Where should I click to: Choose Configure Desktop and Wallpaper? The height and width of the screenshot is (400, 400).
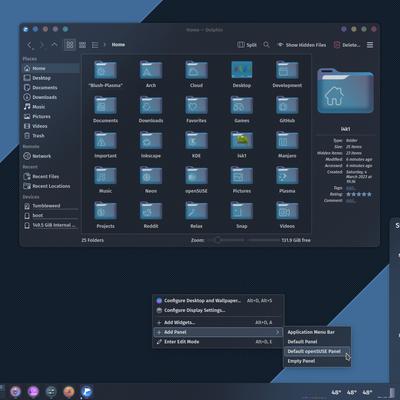(x=218, y=301)
